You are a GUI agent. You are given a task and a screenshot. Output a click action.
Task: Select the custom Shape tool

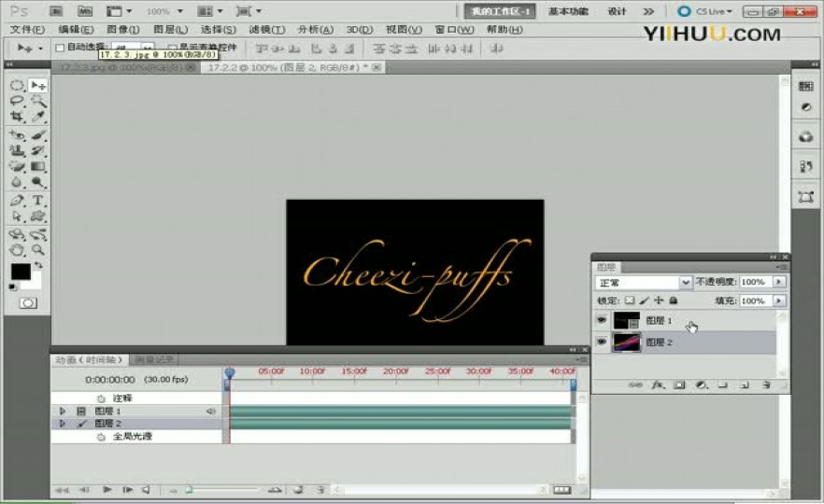[x=37, y=217]
